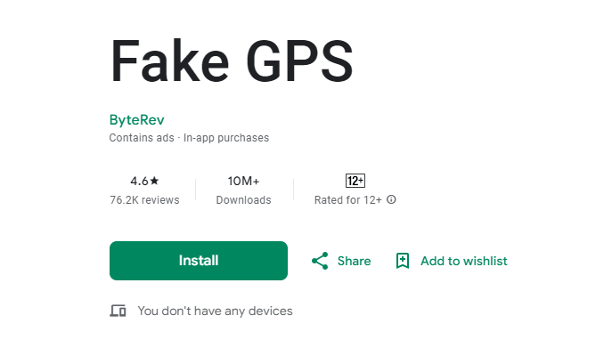
Task: Click the Fake GPS app title
Action: pos(231,62)
